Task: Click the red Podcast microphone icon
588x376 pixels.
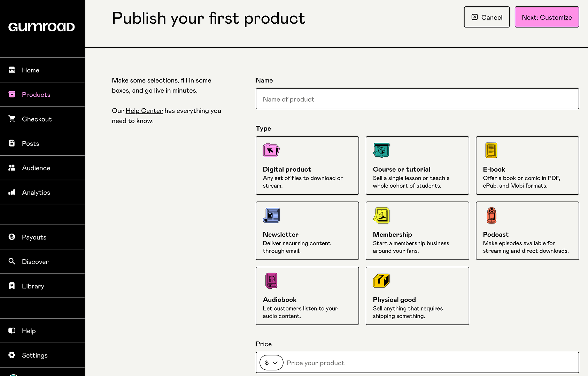Action: (x=492, y=216)
